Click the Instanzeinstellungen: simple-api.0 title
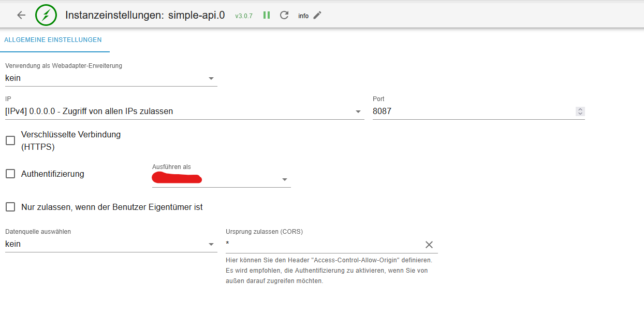The image size is (644, 310). [x=145, y=15]
